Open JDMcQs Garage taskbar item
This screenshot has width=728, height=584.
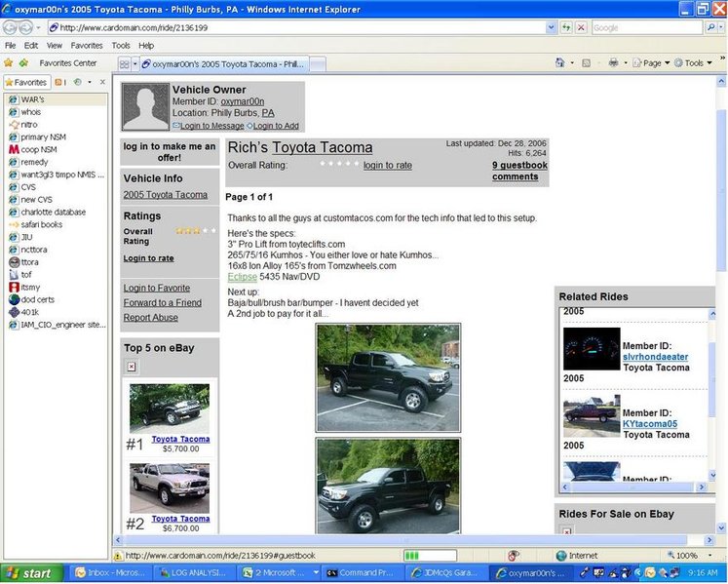pos(445,573)
